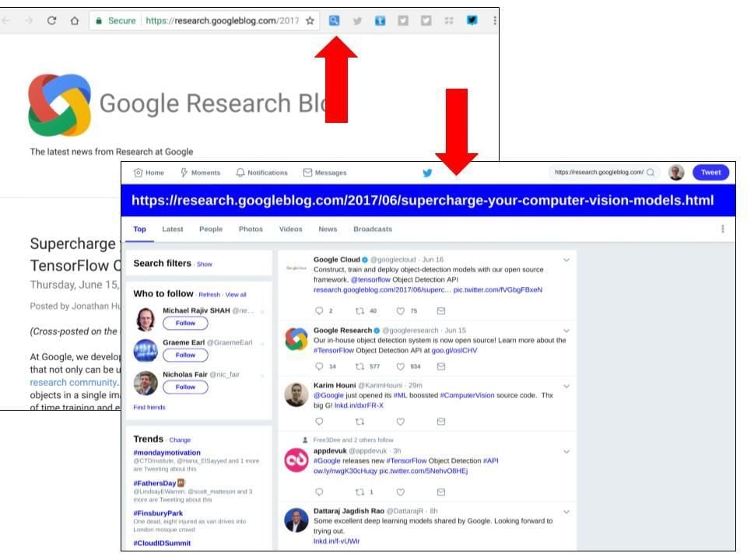Click View all in Who to follow
Image resolution: width=747 pixels, height=560 pixels.
(x=236, y=295)
